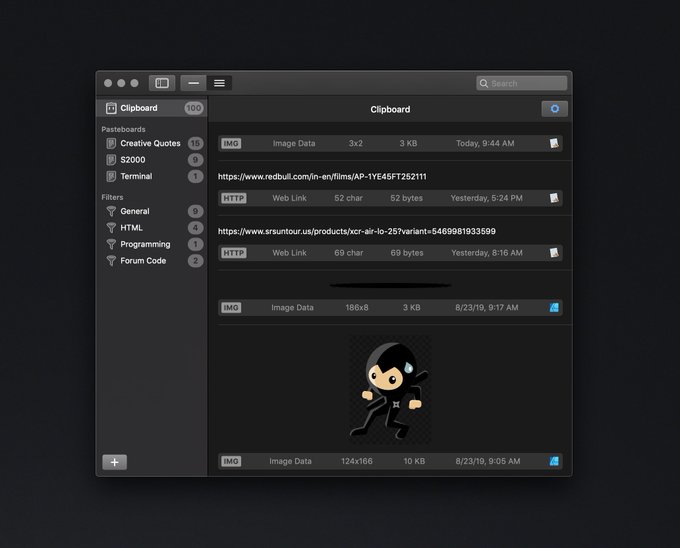Screen dimensions: 680x548
Task: Select the srsuntour.us URL text
Action: [356, 231]
